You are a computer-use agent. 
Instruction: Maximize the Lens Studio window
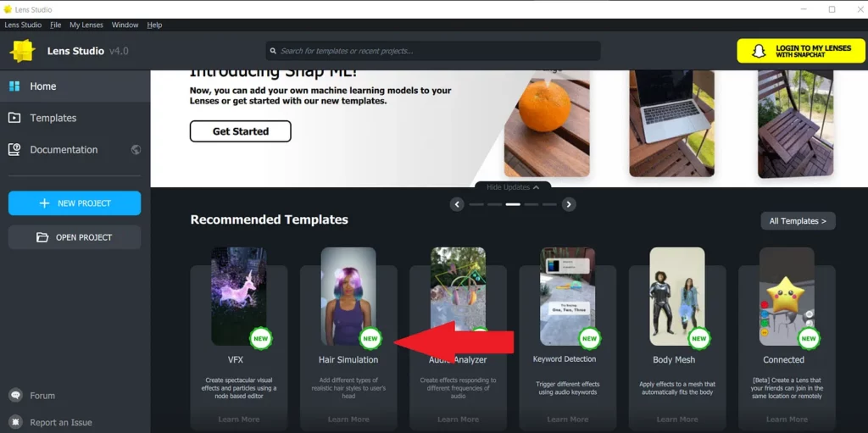(x=832, y=9)
